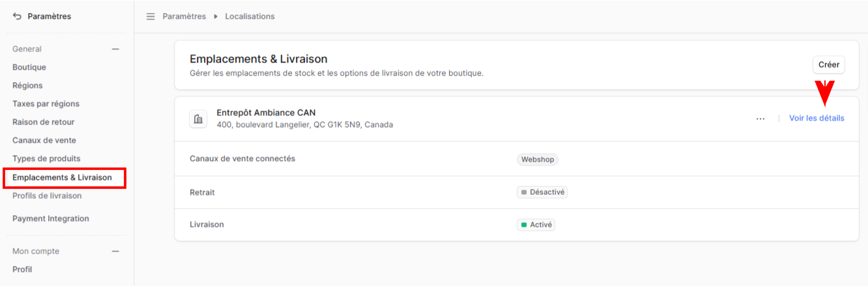Open Taxes par régions
Viewport: 868px width, 286px height.
pos(46,104)
